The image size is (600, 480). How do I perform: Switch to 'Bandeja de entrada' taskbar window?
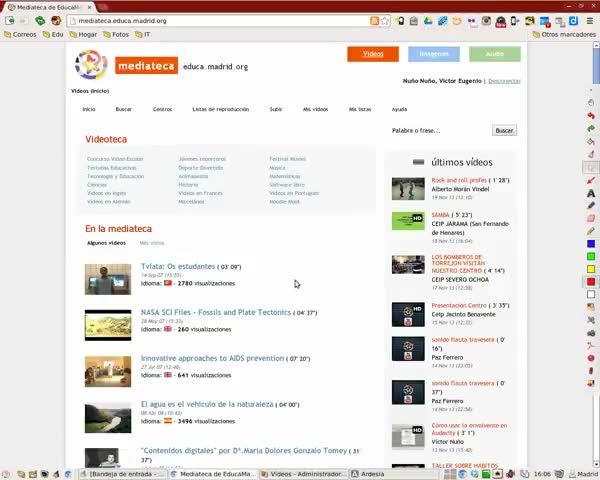122,474
